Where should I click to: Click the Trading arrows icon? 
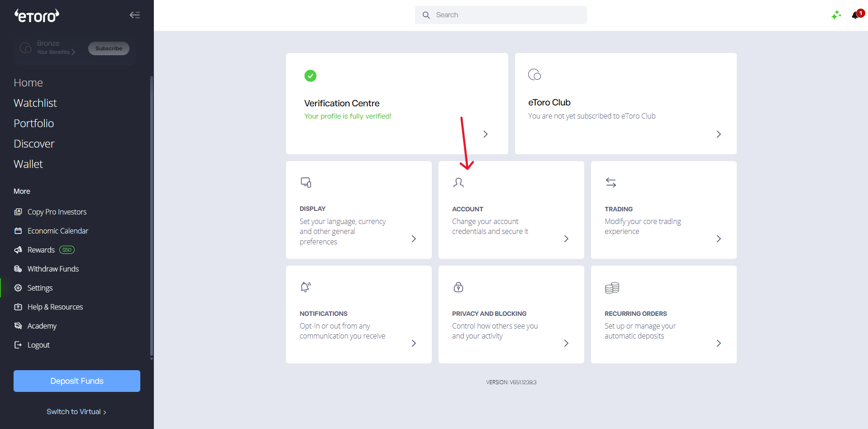(x=611, y=182)
